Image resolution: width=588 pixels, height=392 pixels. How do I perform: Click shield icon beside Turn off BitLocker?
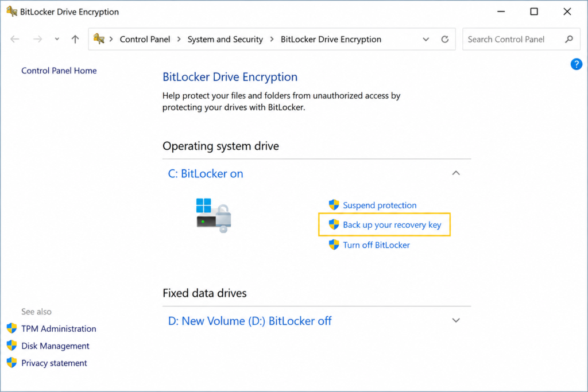click(x=334, y=244)
